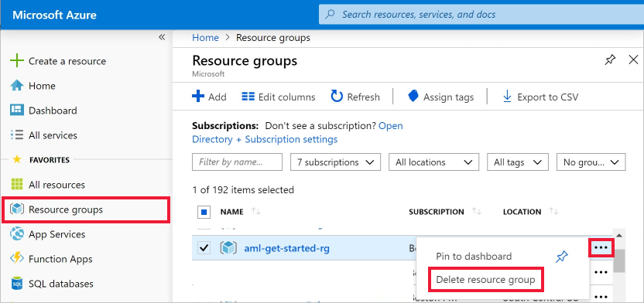Viewport: 644px width, 303px height.
Task: Toggle the select-all checkbox in table header
Action: (204, 212)
